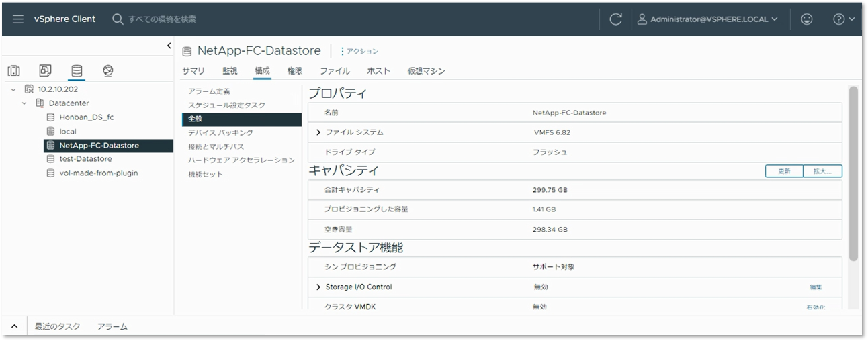Switch to the ホスト tab
This screenshot has height=341, width=868.
(x=378, y=71)
